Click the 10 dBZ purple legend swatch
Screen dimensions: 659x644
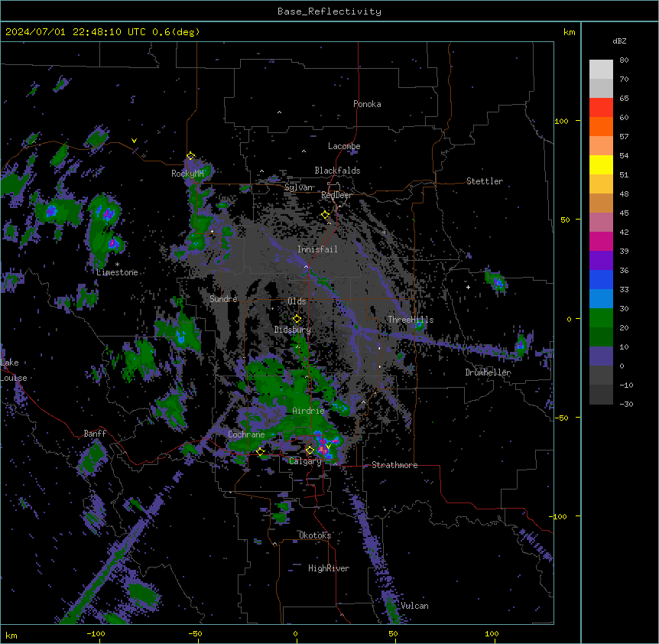tap(601, 356)
